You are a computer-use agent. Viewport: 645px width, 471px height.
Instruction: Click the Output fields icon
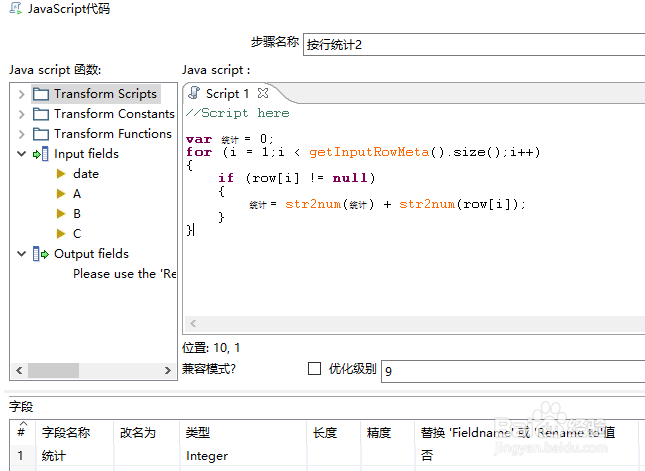click(x=41, y=254)
